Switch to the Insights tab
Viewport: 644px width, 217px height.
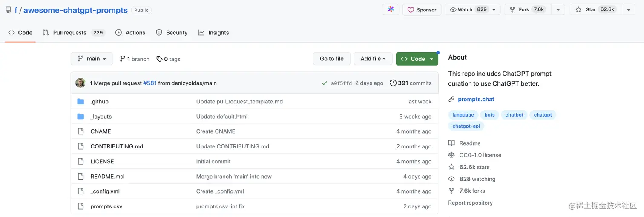point(213,33)
